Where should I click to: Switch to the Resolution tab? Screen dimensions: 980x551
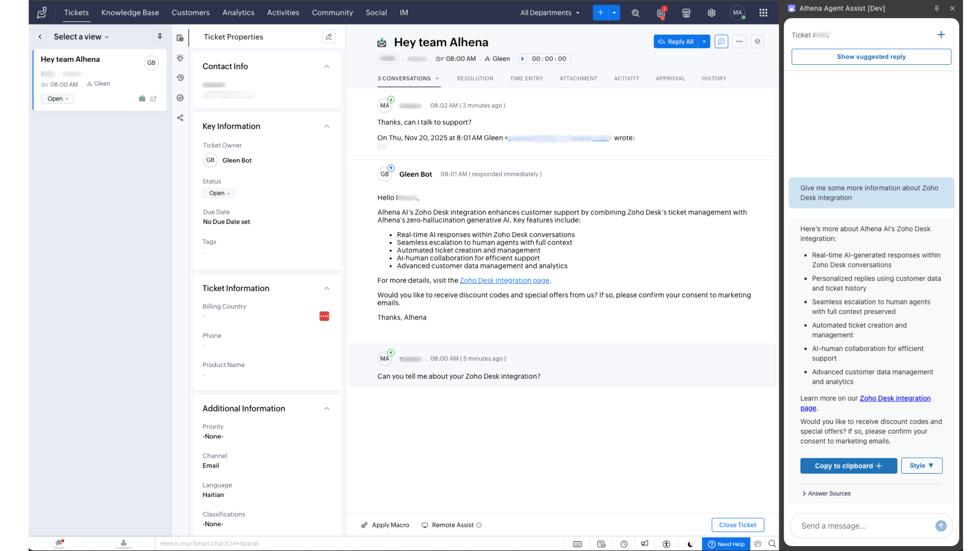(475, 78)
